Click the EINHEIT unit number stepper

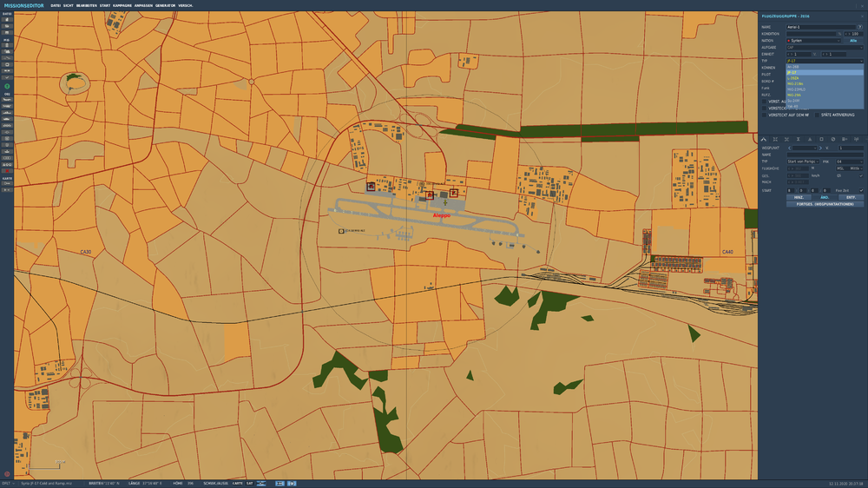799,55
